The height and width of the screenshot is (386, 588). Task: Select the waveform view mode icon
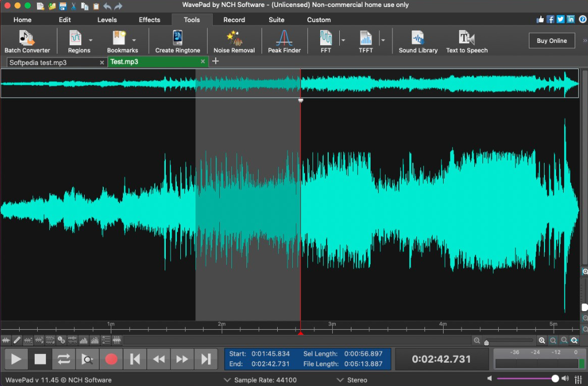pos(6,341)
